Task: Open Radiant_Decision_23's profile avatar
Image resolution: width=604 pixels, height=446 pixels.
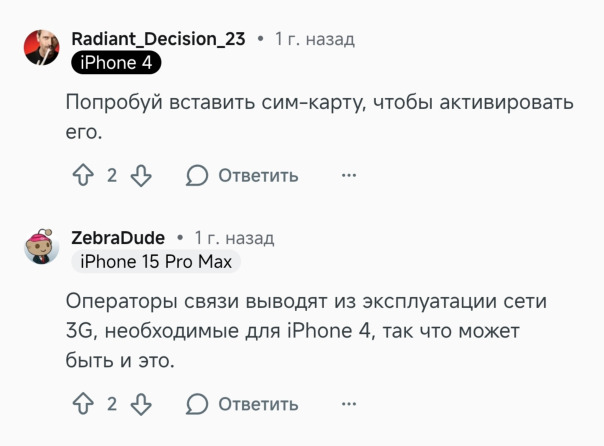Action: tap(42, 47)
